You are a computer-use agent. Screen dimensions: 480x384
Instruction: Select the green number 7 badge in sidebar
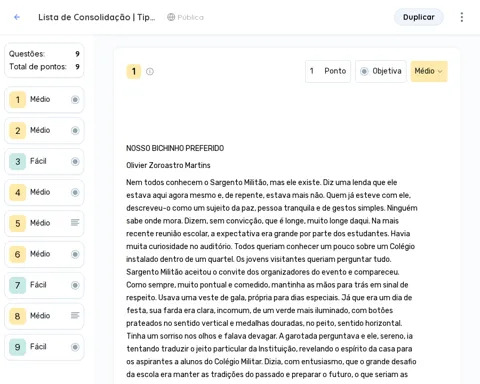tap(18, 285)
